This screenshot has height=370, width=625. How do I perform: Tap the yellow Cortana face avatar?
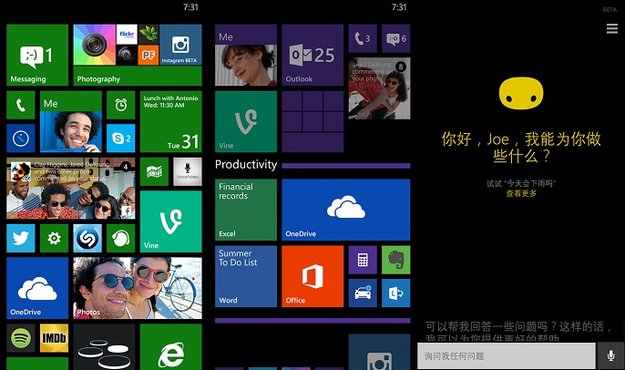[521, 93]
